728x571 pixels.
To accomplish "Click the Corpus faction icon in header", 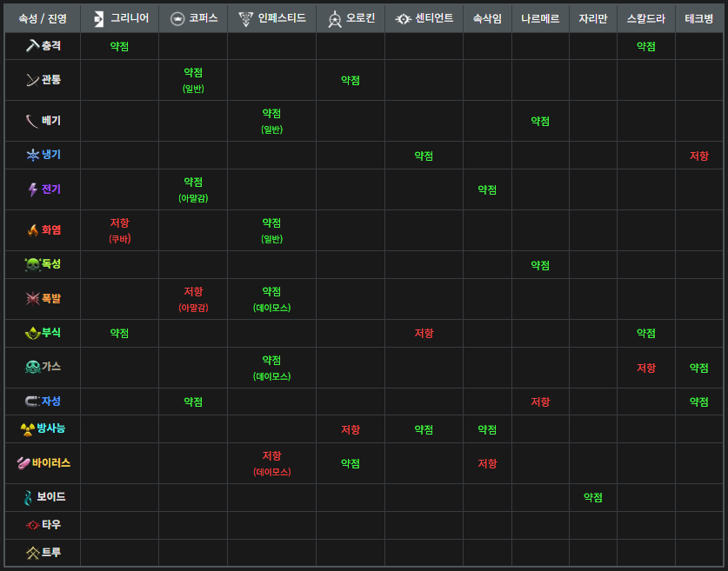I will [177, 18].
